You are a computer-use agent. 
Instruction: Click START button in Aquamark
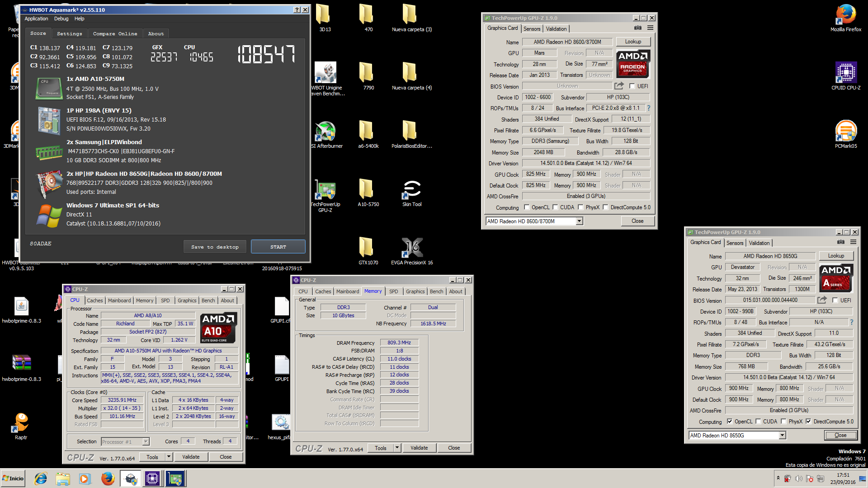[278, 247]
